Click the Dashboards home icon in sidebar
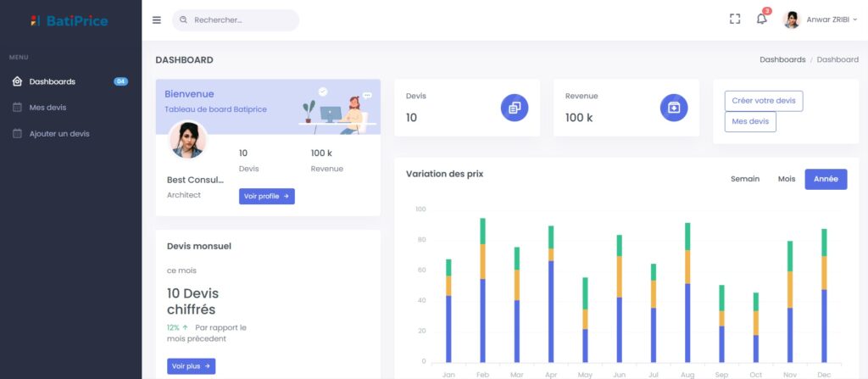Screen dimensions: 868x379 tap(17, 81)
